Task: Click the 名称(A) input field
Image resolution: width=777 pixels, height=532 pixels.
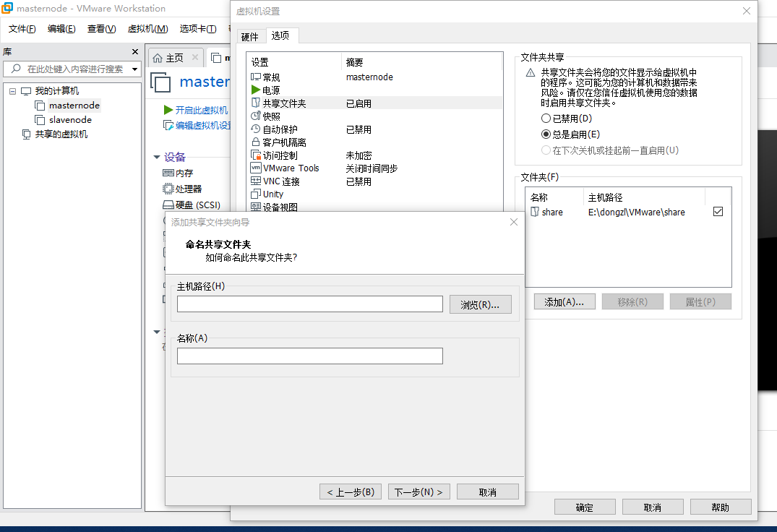Action: [309, 356]
